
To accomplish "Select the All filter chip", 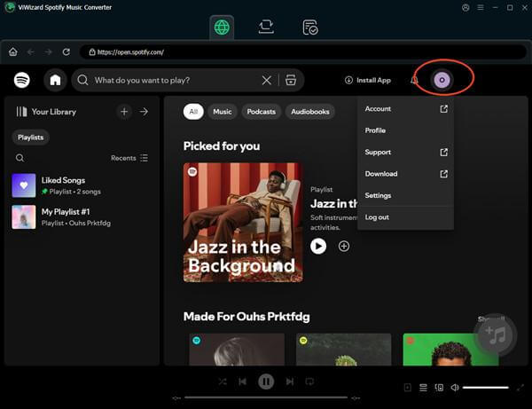I will tap(193, 111).
